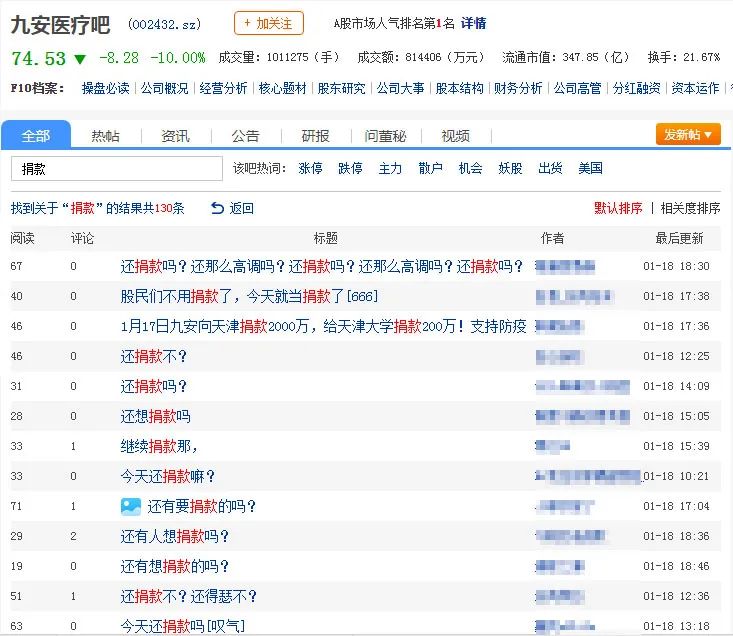The width and height of the screenshot is (733, 636).
Task: Open post 股民们不用捐款了，今天就当捐款了
Action: (x=249, y=296)
